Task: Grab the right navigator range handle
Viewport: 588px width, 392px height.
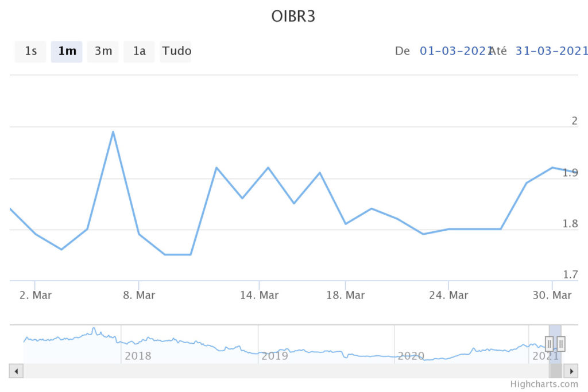Action: point(561,344)
